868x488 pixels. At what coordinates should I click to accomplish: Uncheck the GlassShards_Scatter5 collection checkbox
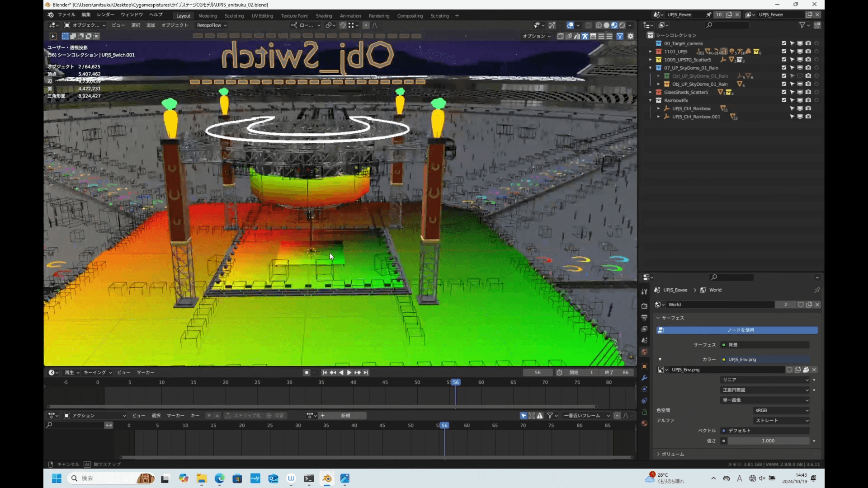(784, 92)
